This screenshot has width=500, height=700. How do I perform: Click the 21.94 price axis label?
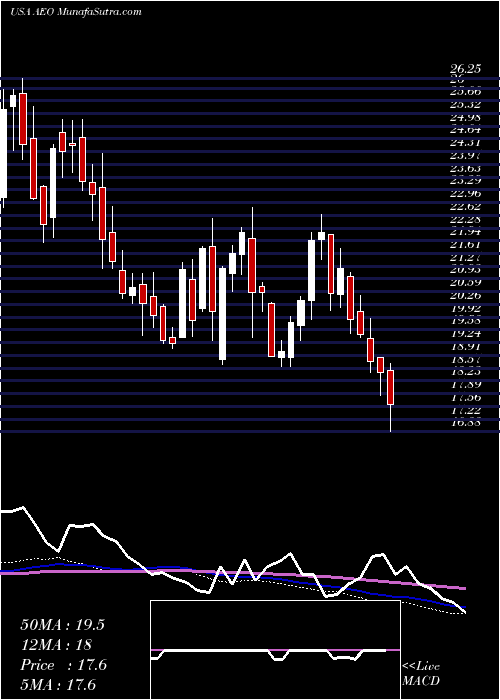[465, 232]
